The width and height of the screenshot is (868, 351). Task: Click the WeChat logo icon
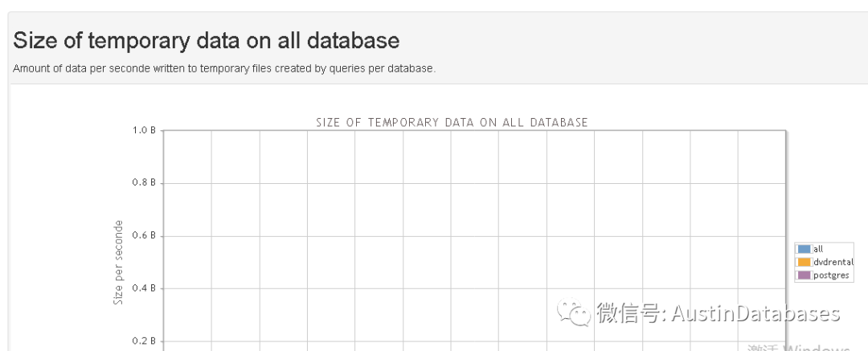pos(574,313)
